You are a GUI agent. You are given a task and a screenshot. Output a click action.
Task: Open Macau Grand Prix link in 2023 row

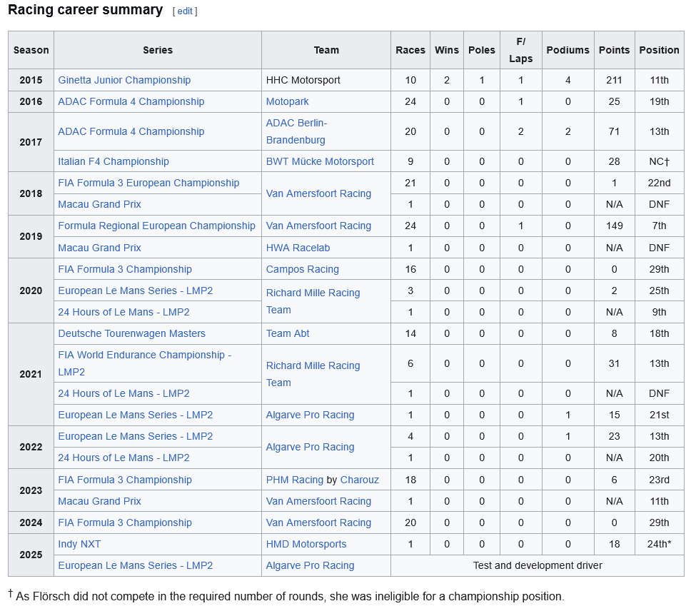pos(99,501)
